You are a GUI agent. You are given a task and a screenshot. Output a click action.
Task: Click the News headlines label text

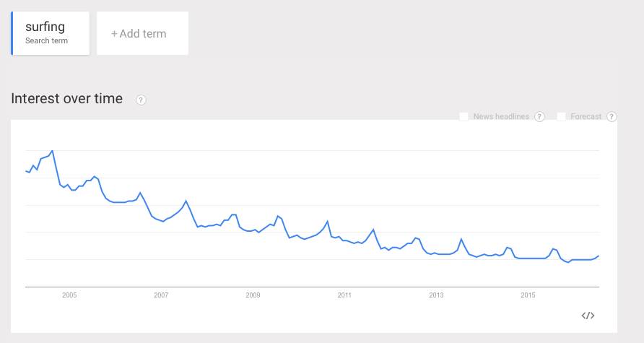click(501, 117)
